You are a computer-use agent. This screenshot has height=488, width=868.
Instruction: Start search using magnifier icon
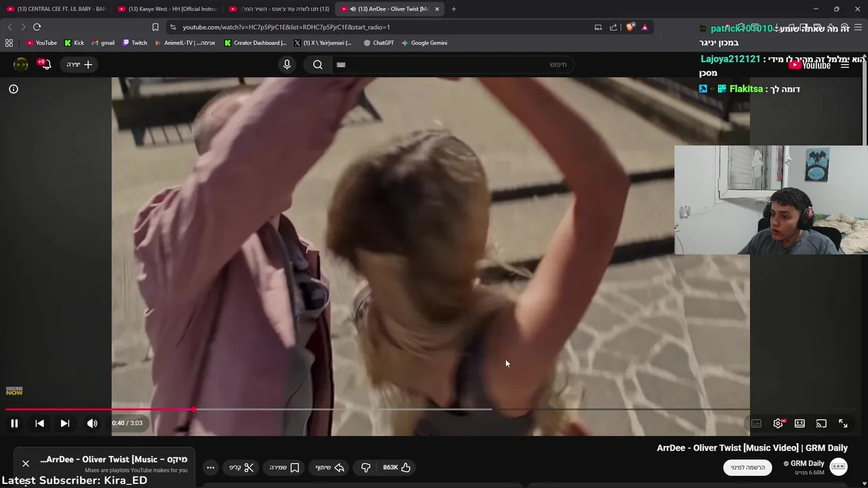click(317, 64)
